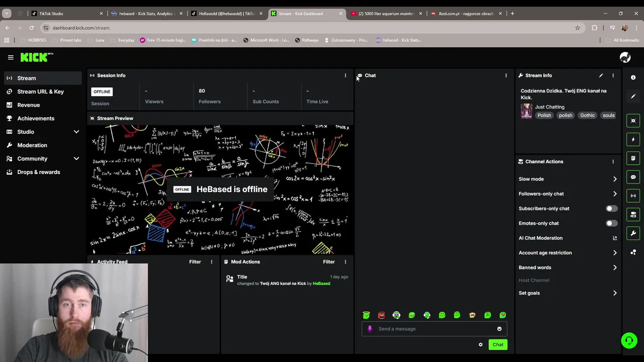
Task: Expand the Community sidebar section
Action: click(76, 158)
